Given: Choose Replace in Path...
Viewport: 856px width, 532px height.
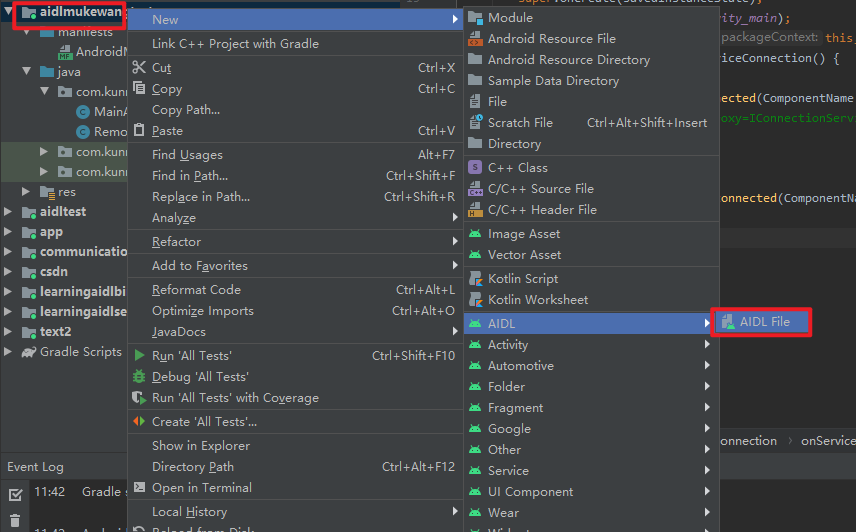Looking at the screenshot, I should (295, 196).
